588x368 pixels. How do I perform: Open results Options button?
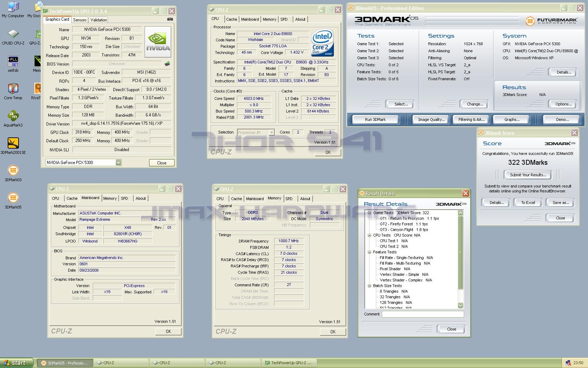click(x=563, y=104)
